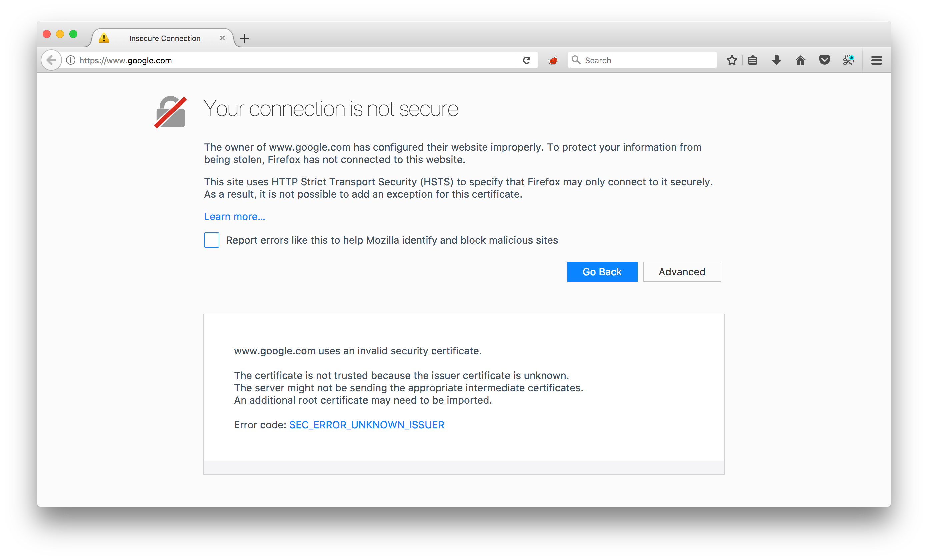Enable the report errors to Mozilla checkbox
The image size is (928, 560).
(x=212, y=240)
